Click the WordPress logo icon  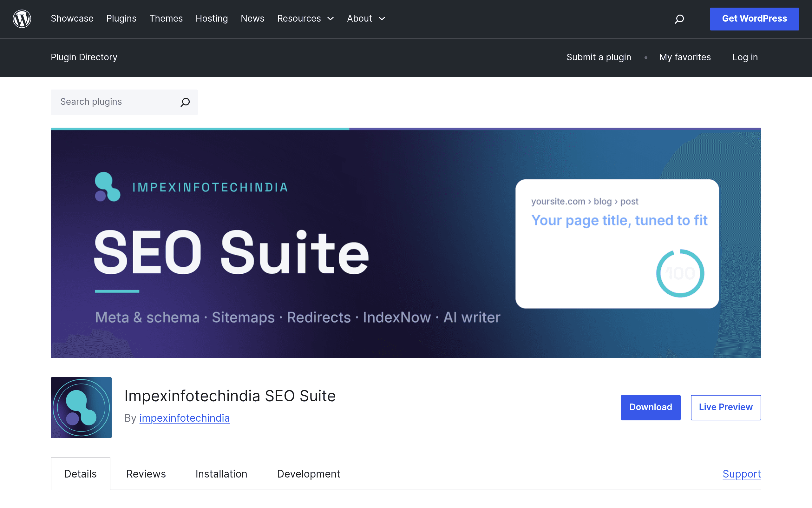coord(22,19)
